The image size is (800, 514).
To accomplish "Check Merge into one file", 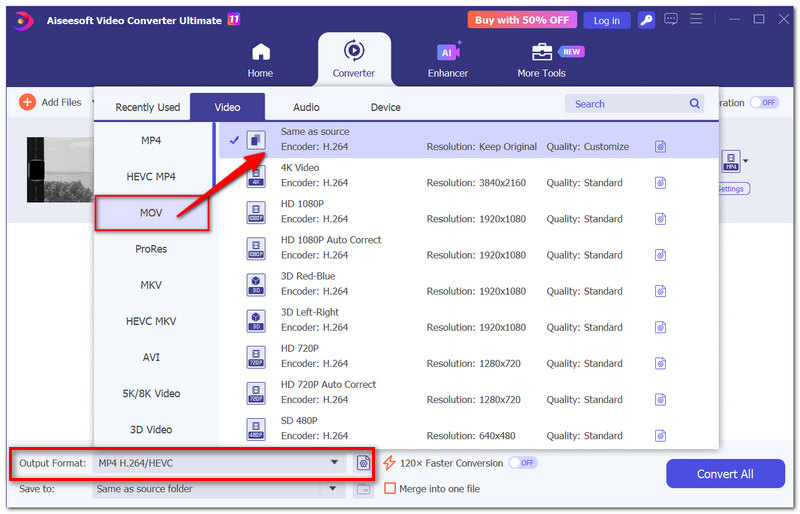I will [x=390, y=488].
